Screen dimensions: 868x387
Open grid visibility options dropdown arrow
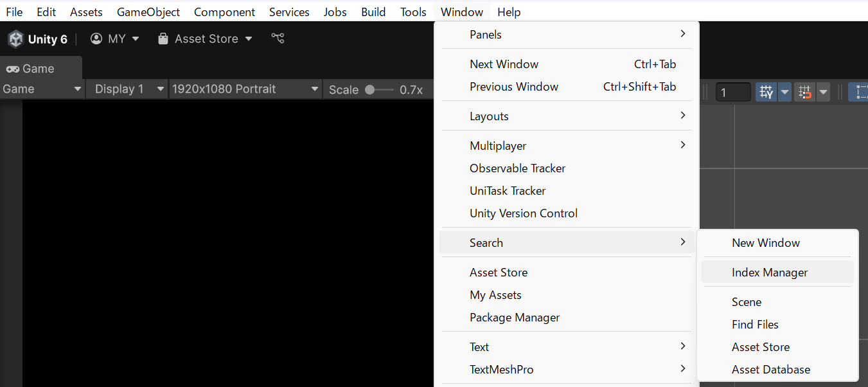[784, 92]
